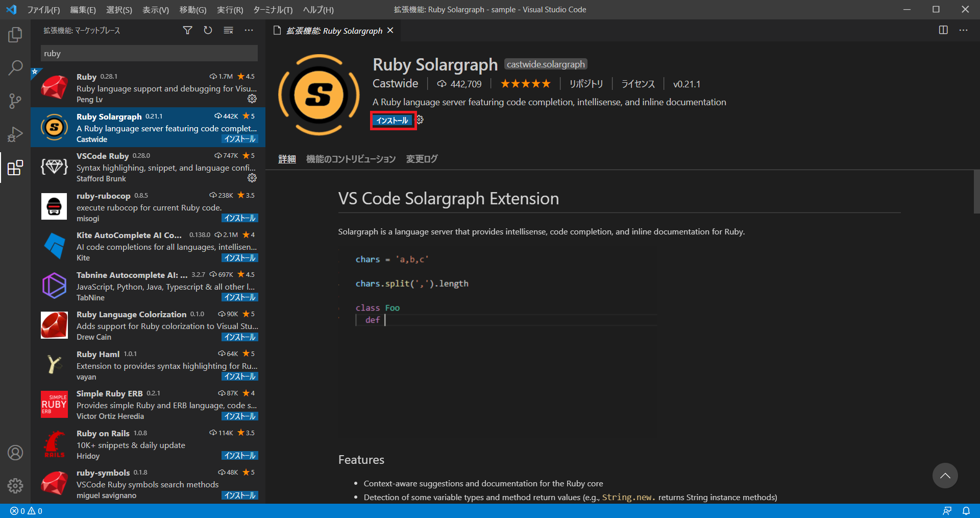Open views and more actions in sidebar

[249, 31]
